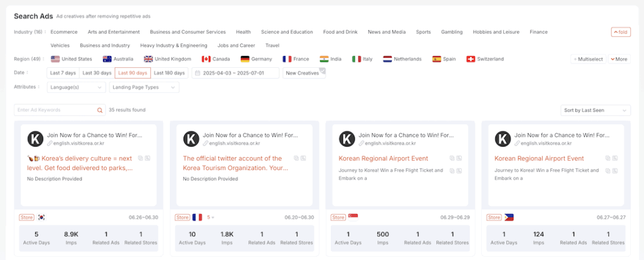Copy Korean Regional Airport Event title in Singapore card
The image size is (644, 260).
click(452, 158)
